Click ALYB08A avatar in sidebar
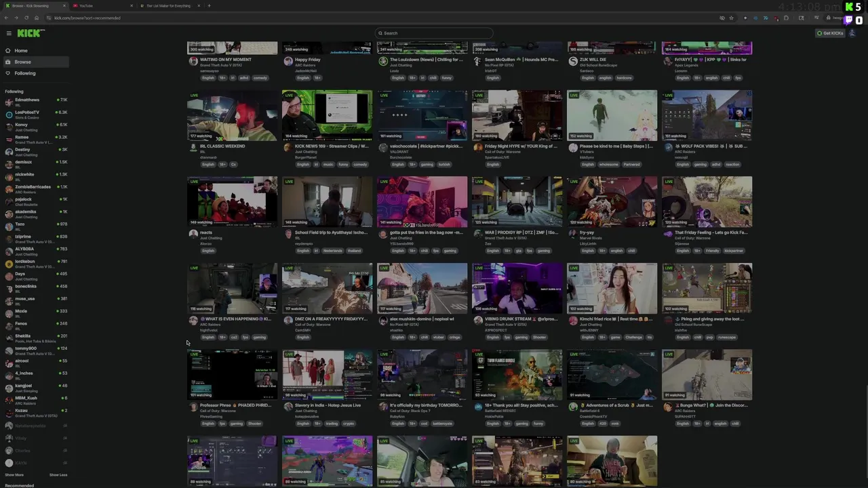 tap(9, 251)
